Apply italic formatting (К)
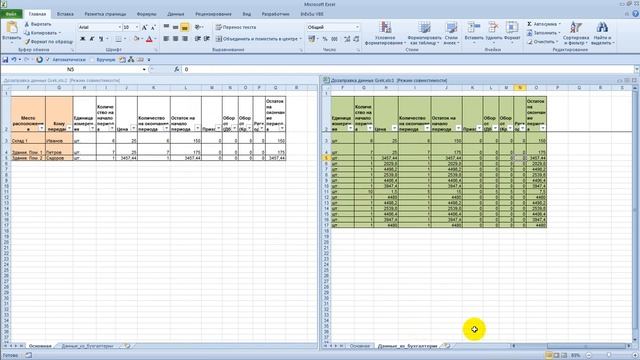The height and width of the screenshot is (360, 640). click(92, 39)
